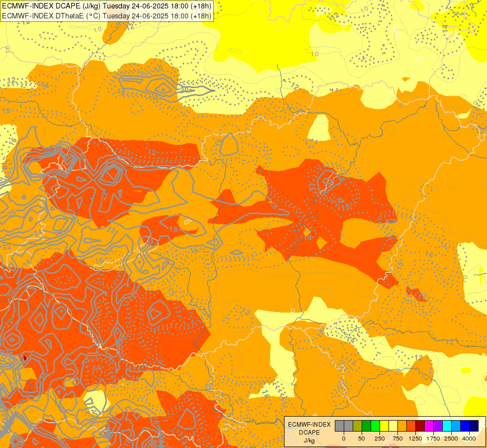Pick the navy swatch at legend end
This screenshot has height=448, width=487.
[x=474, y=426]
